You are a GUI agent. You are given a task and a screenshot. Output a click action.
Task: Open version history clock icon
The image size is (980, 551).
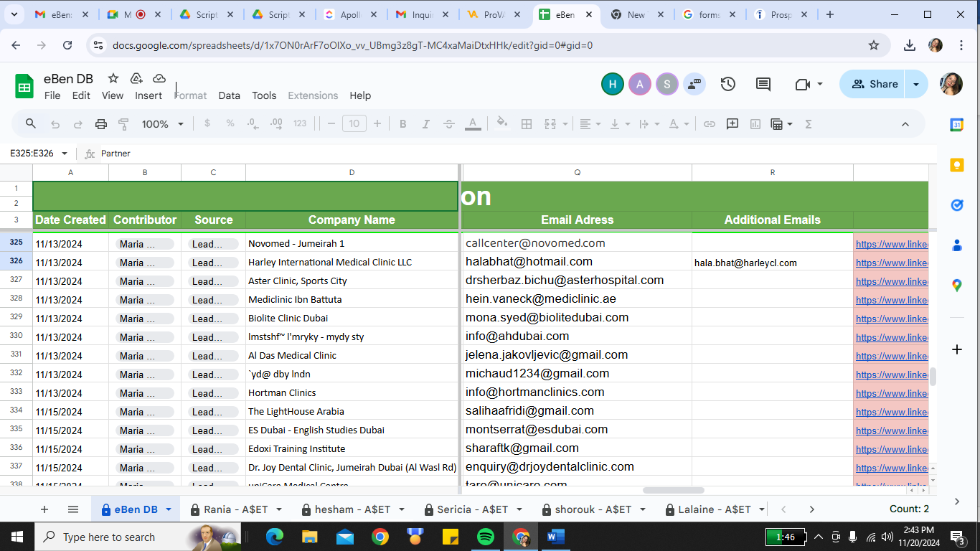pyautogui.click(x=728, y=84)
